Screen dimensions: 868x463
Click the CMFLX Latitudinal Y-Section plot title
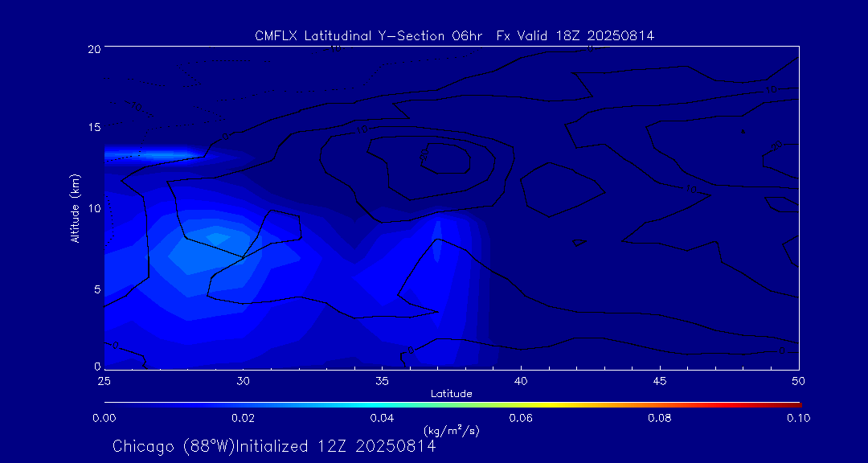tap(454, 35)
